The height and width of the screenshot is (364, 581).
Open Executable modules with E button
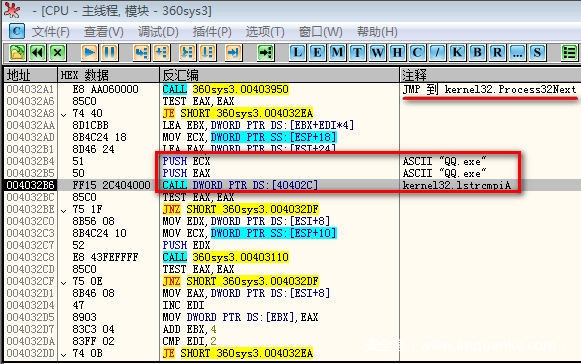(318, 52)
